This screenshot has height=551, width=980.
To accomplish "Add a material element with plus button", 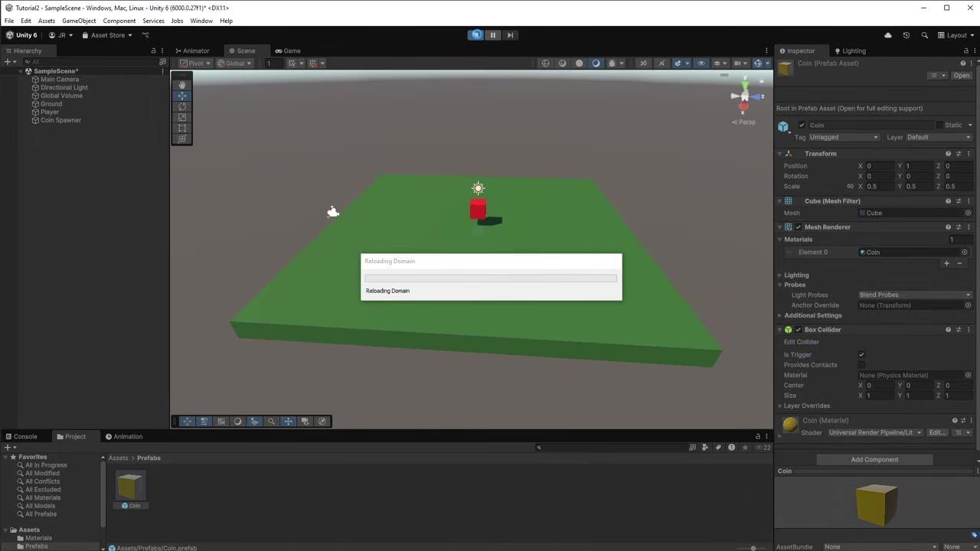I will click(x=946, y=263).
